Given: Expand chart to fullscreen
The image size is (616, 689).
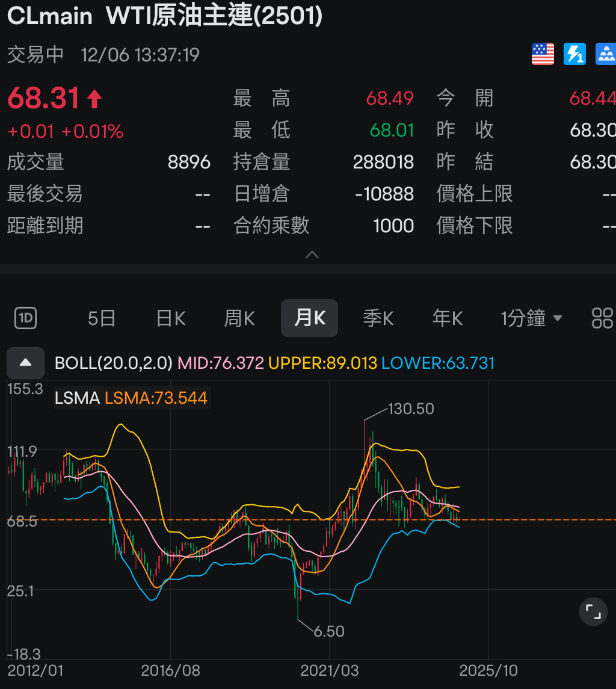Looking at the screenshot, I should 593,612.
